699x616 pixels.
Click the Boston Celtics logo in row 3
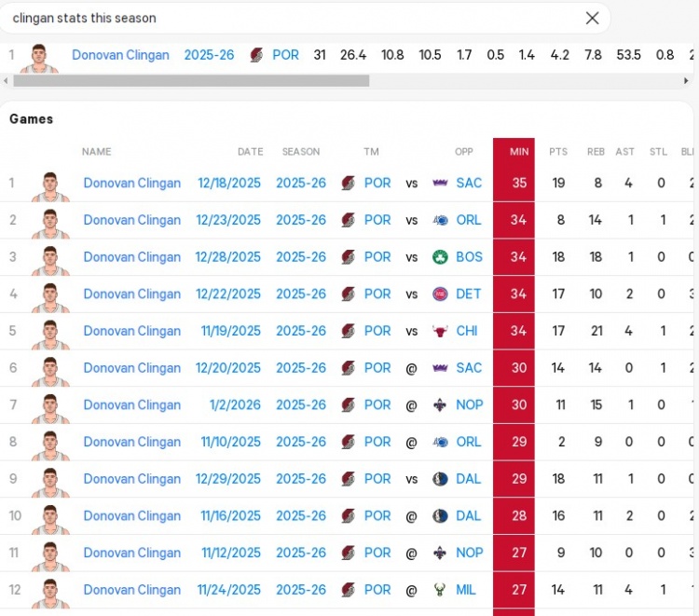coord(441,257)
